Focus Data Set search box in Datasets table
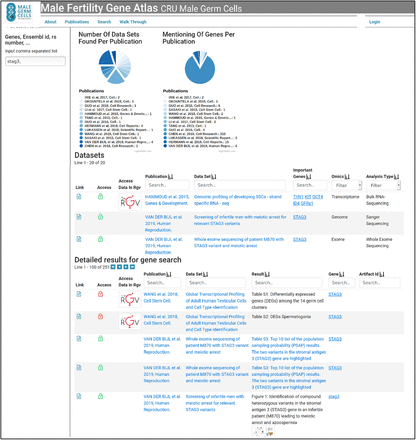The image size is (416, 440). click(x=240, y=185)
